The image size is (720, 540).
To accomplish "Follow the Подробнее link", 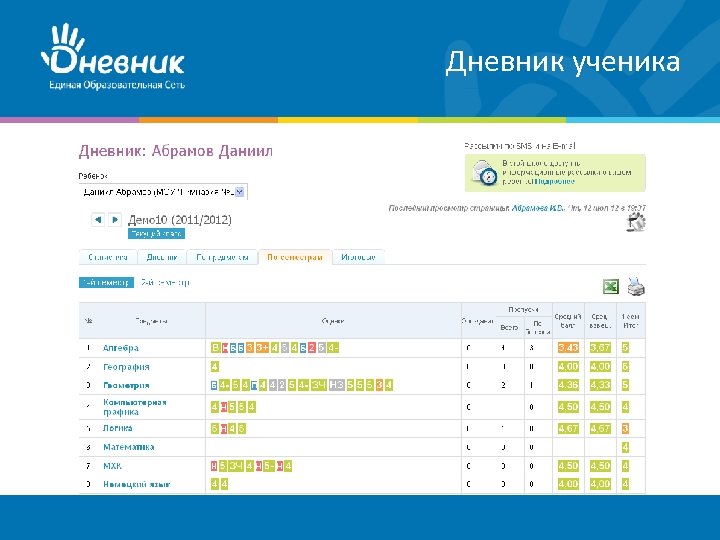I will (x=557, y=181).
